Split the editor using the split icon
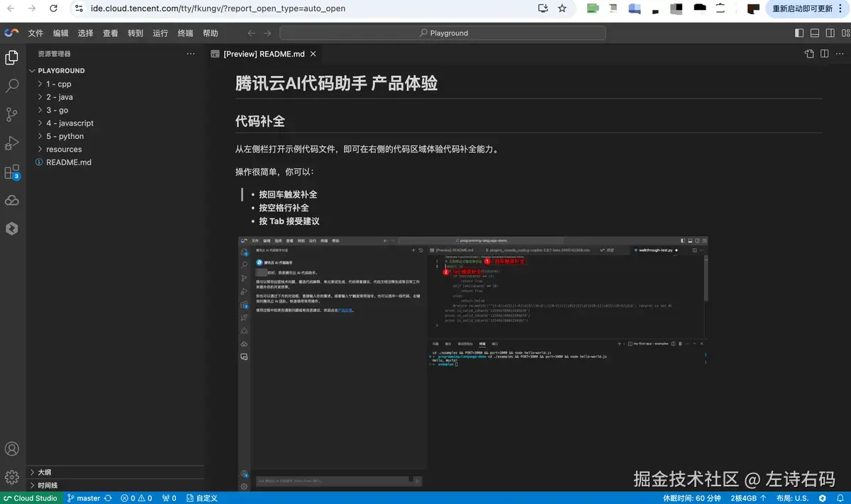Screen dimensions: 851x504 pos(824,53)
